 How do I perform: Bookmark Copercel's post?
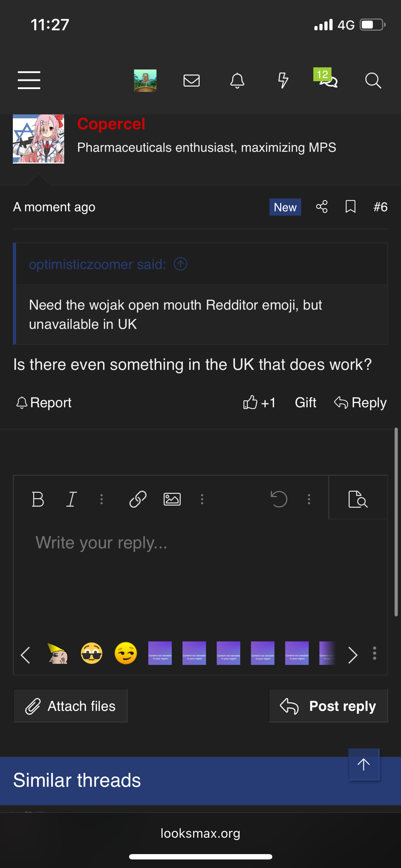point(350,207)
